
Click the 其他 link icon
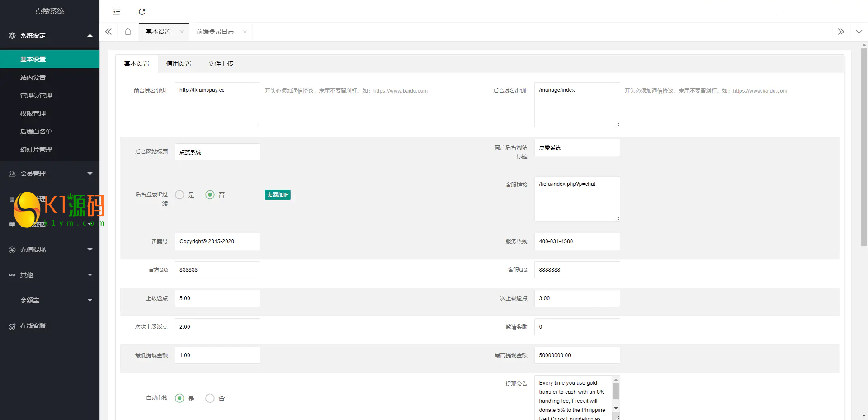click(x=12, y=275)
